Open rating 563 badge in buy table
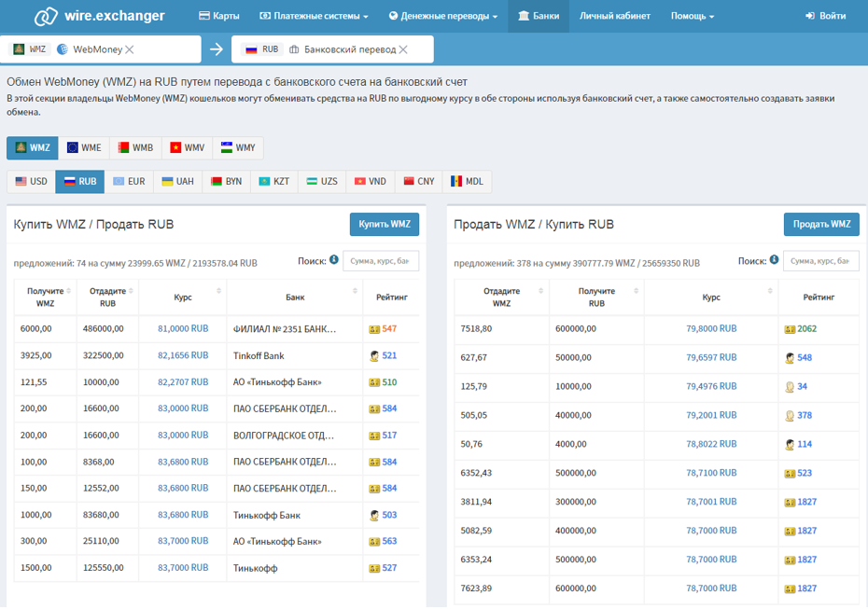This screenshot has width=868, height=609. click(x=383, y=542)
